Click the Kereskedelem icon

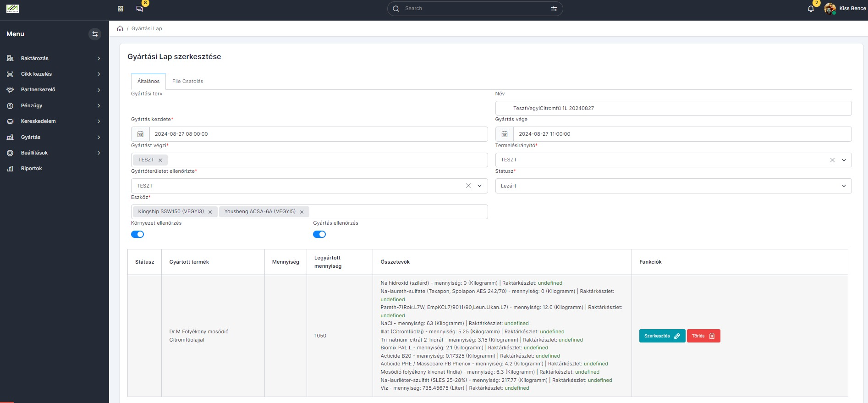[x=10, y=121]
